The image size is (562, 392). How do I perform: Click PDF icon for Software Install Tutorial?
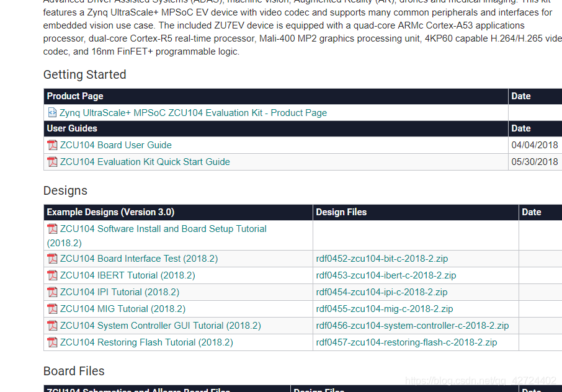[52, 229]
